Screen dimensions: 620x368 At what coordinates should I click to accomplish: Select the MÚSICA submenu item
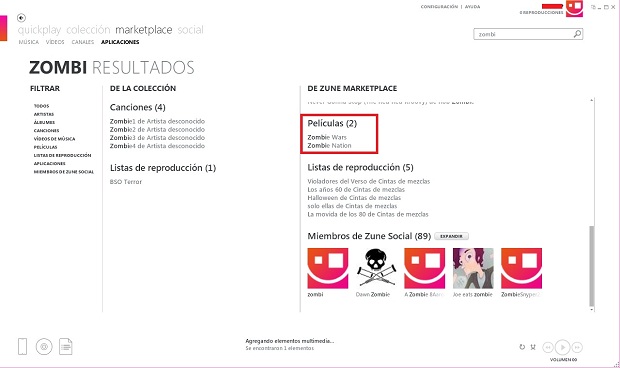tap(28, 42)
